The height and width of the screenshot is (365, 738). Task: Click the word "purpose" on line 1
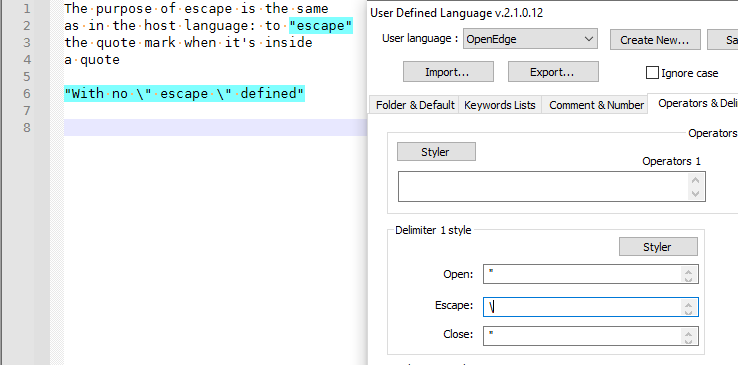click(x=124, y=8)
